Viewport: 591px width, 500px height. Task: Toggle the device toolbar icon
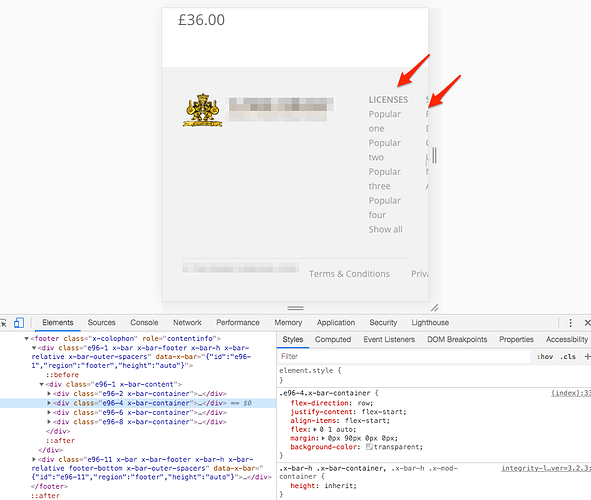coord(19,323)
